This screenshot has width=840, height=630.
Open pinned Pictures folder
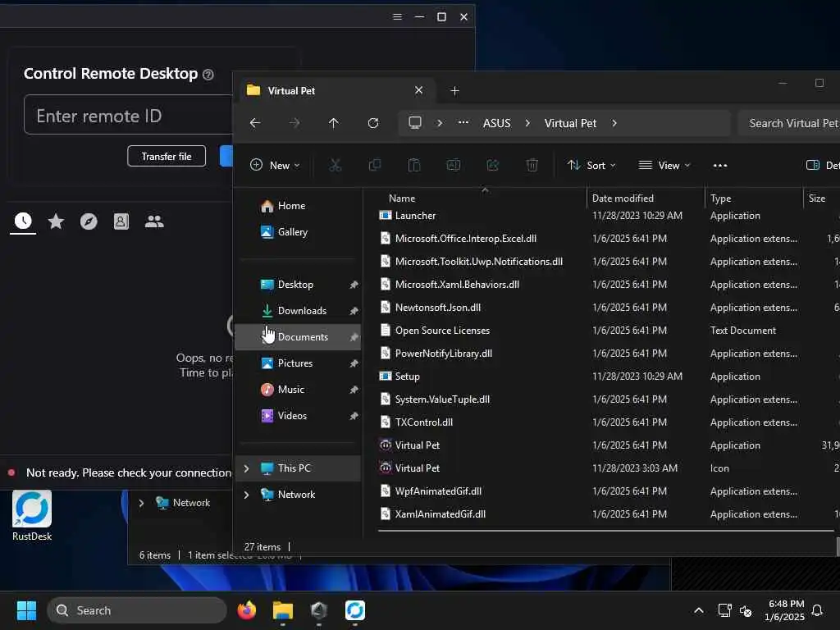297,363
